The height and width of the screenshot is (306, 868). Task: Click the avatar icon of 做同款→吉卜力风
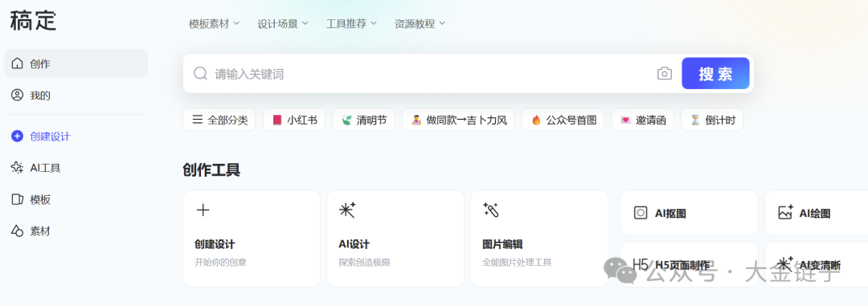(x=416, y=120)
